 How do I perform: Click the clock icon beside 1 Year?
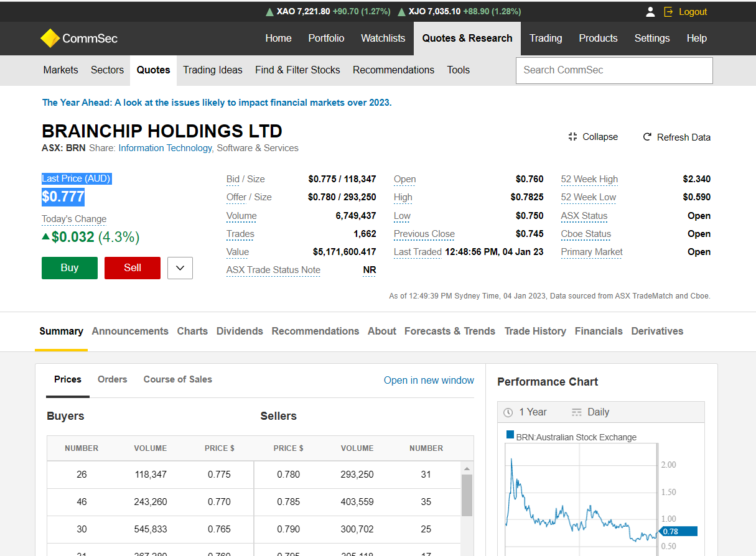pyautogui.click(x=508, y=412)
